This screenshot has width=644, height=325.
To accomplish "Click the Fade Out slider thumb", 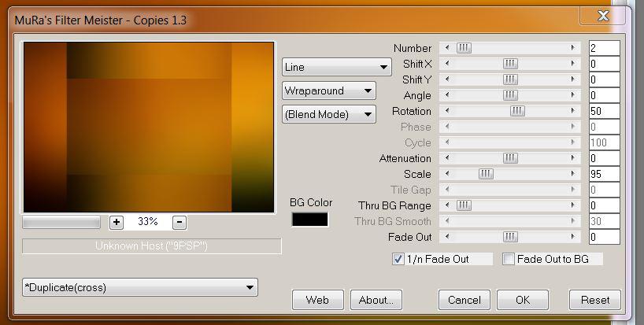I will (x=510, y=237).
